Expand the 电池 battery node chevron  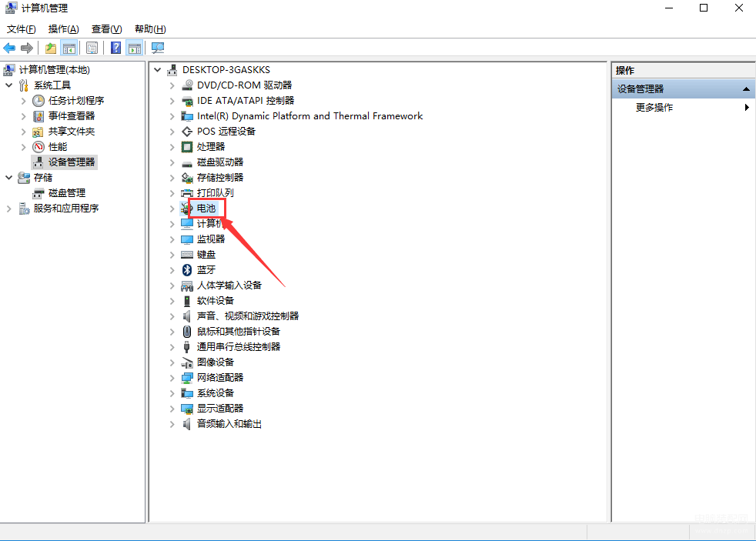point(172,209)
